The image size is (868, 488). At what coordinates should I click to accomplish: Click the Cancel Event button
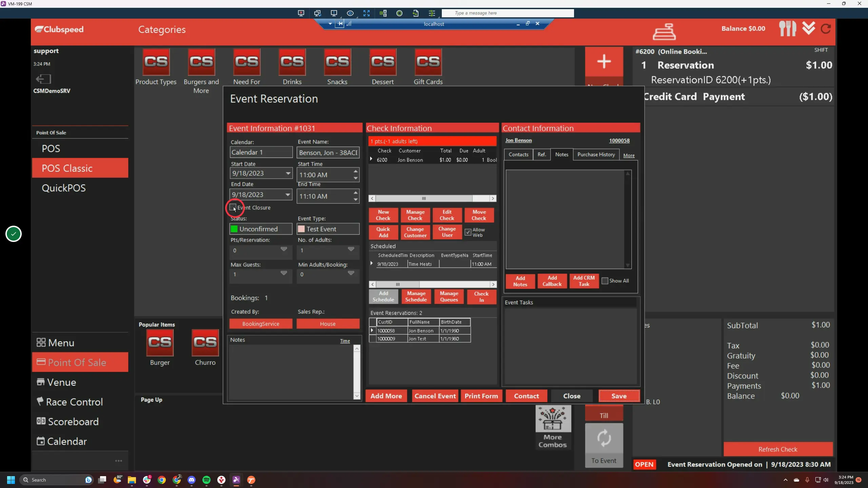(x=435, y=396)
